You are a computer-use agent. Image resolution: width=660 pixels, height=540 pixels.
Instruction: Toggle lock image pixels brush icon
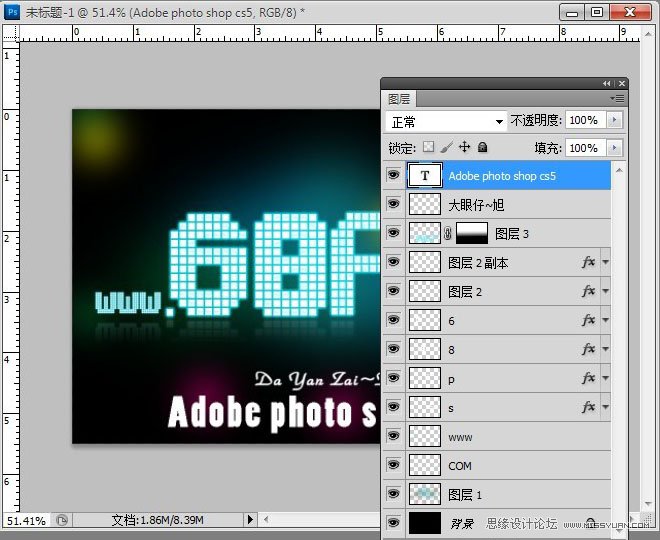pos(446,147)
